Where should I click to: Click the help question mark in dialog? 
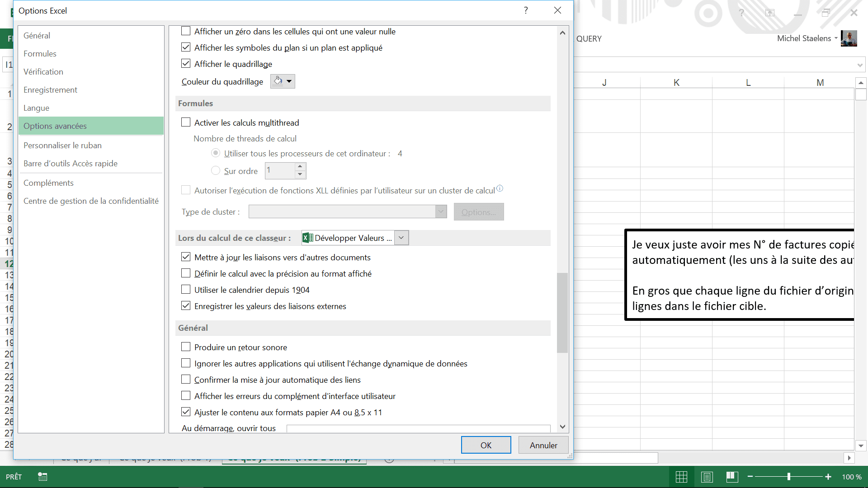(x=526, y=10)
